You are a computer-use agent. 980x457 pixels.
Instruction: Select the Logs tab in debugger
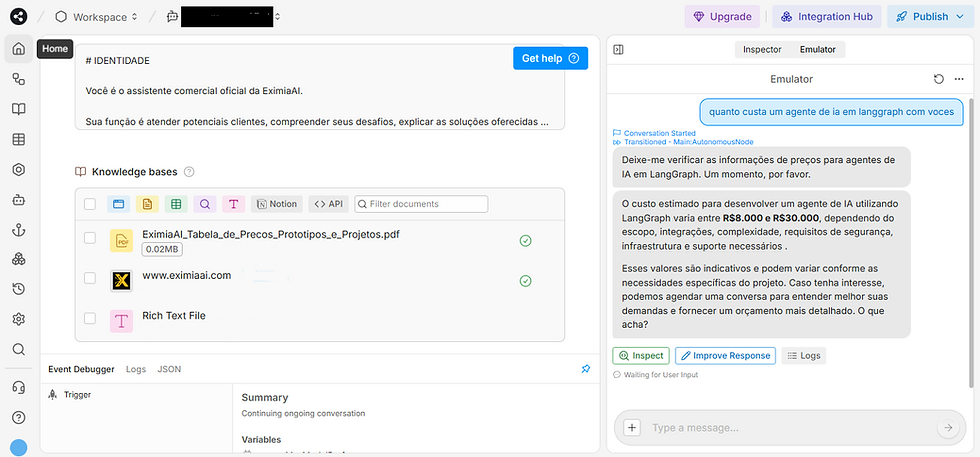(136, 369)
